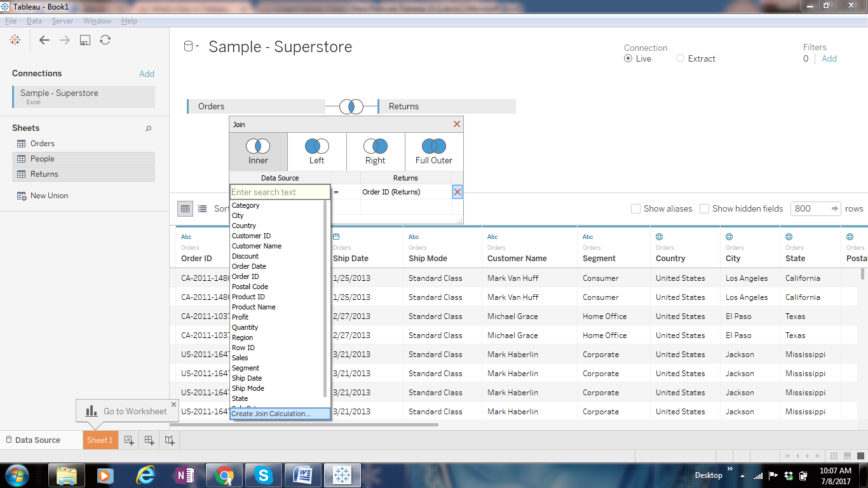Click the join field search text box
The height and width of the screenshot is (488, 868).
pyautogui.click(x=280, y=192)
